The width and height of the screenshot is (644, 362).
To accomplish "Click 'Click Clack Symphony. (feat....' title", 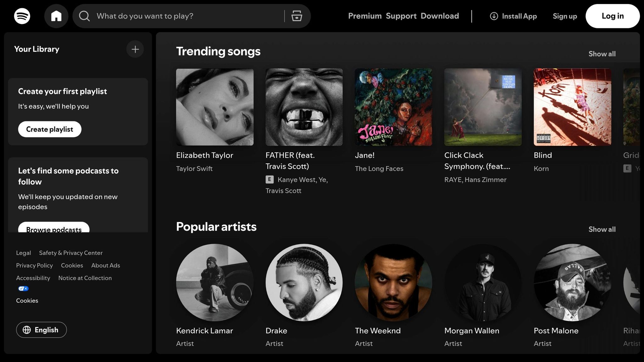I will (477, 161).
